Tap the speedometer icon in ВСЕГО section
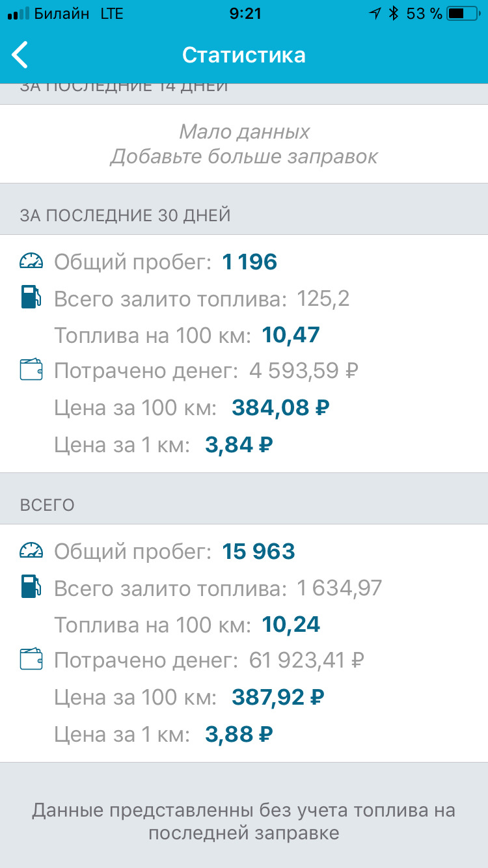This screenshot has height=868, width=488. click(x=31, y=552)
